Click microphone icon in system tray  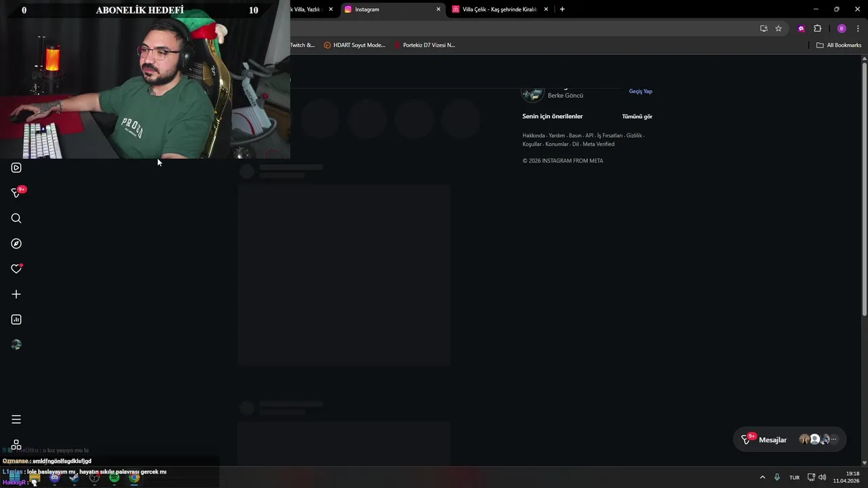point(777,477)
